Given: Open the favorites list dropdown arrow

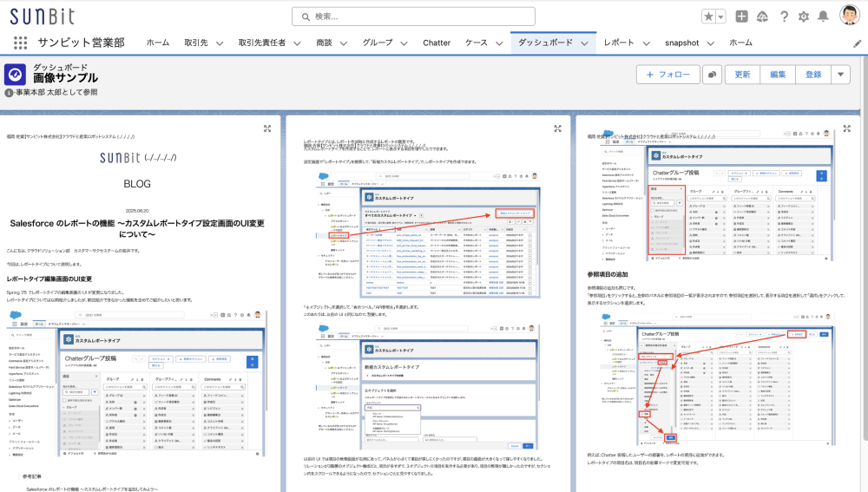Looking at the screenshot, I should 720,16.
